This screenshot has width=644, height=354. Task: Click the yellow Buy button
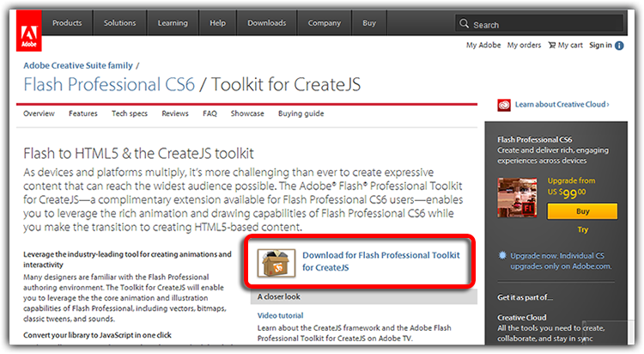[x=582, y=211]
